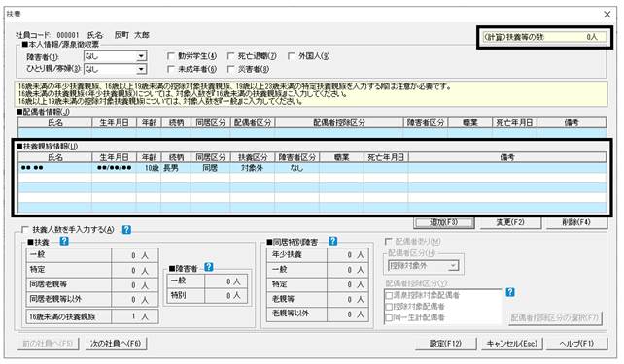Click 10歳 age cell in dependents table

click(x=149, y=168)
